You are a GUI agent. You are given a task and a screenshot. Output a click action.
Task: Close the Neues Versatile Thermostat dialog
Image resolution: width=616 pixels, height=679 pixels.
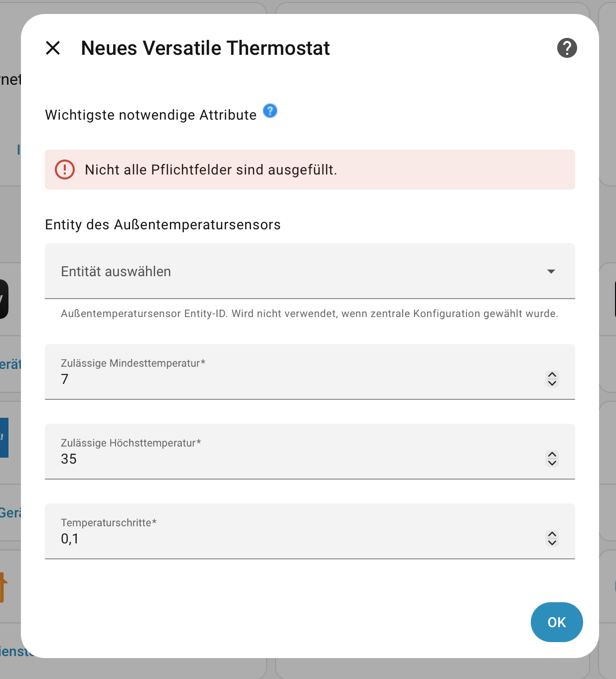pos(53,48)
